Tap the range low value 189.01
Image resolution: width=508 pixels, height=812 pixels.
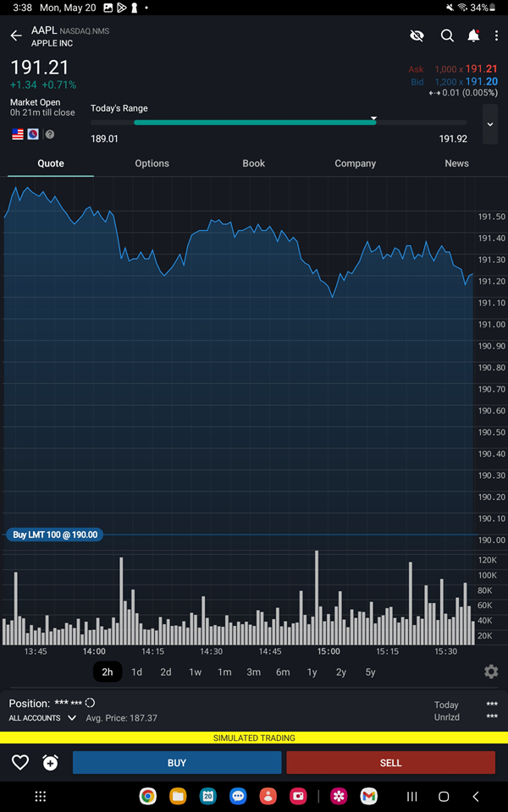104,140
